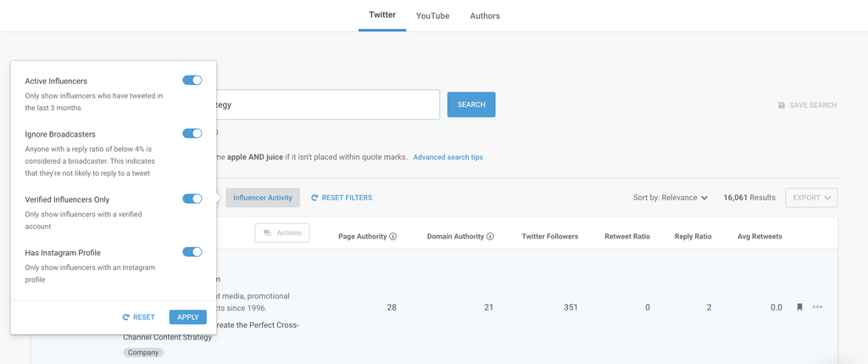Click the reset icon in filter popup
Screen dimensions: 868x364
click(x=126, y=317)
